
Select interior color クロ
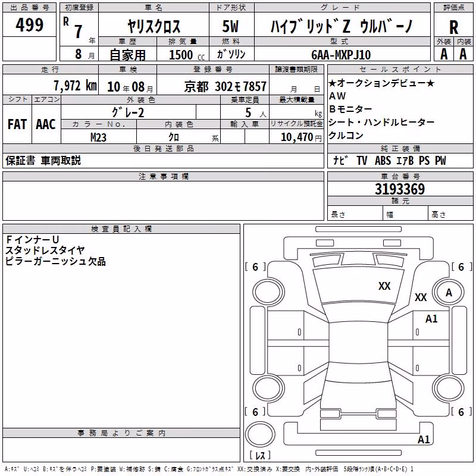point(174,137)
